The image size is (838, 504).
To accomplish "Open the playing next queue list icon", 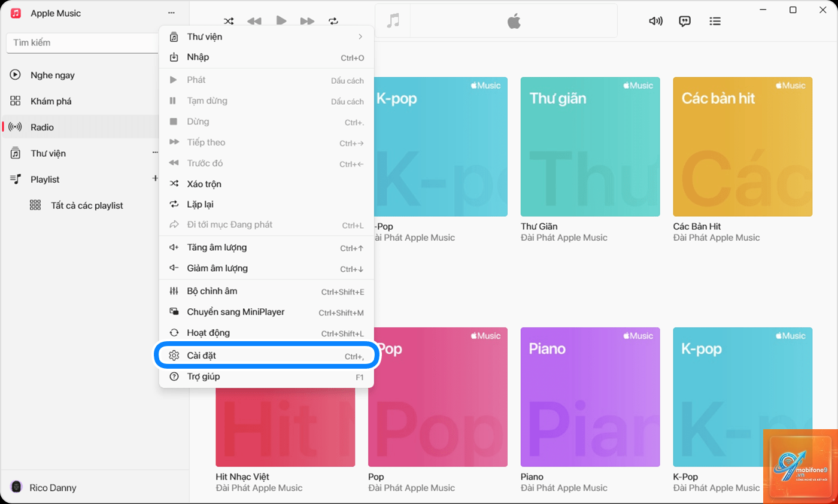I will click(x=715, y=21).
